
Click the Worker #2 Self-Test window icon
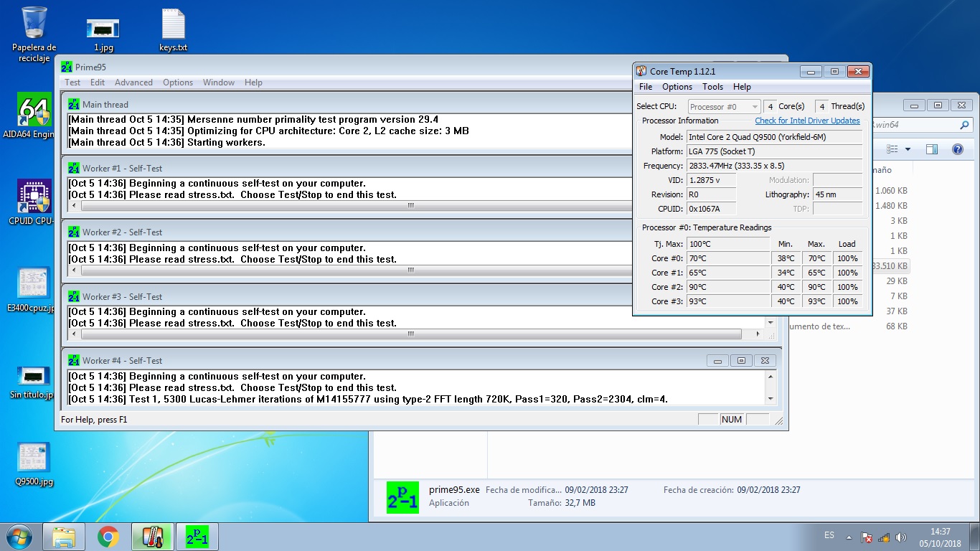pos(74,232)
